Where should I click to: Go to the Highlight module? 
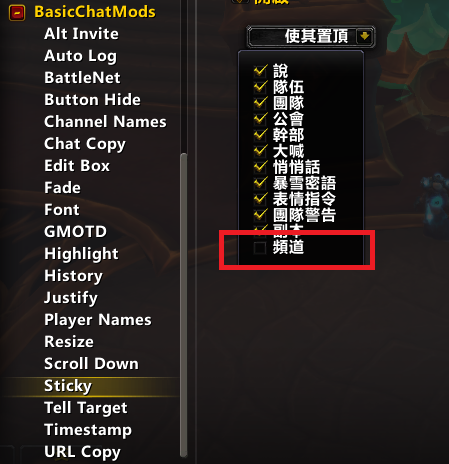(x=81, y=254)
